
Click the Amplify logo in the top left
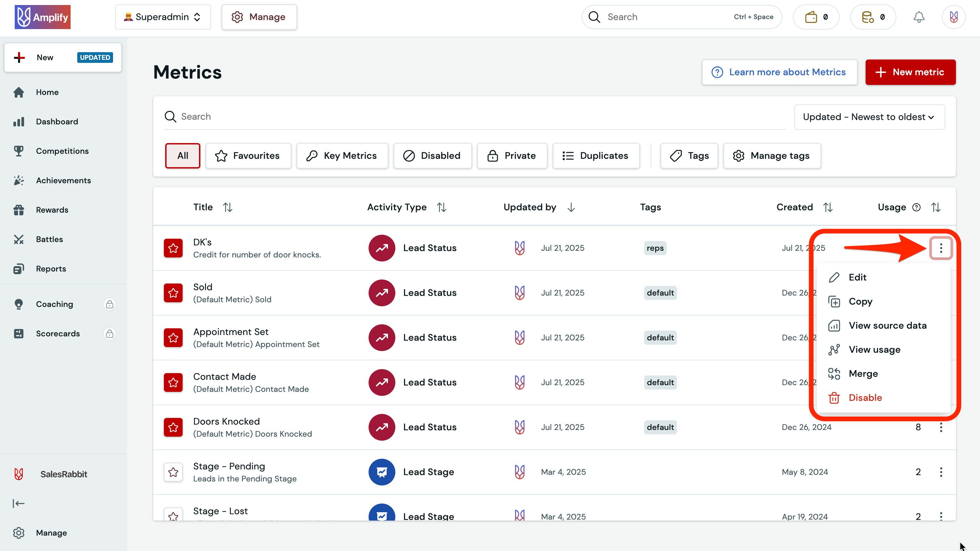pos(42,16)
